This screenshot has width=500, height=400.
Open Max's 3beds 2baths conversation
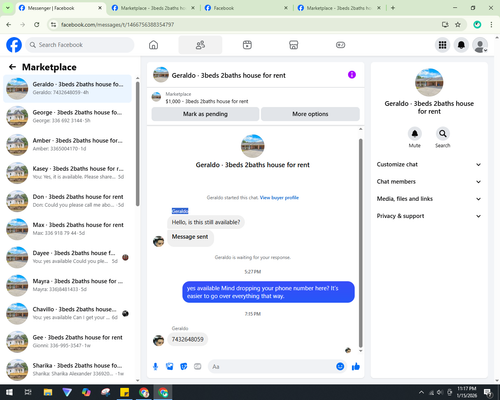pyautogui.click(x=68, y=229)
